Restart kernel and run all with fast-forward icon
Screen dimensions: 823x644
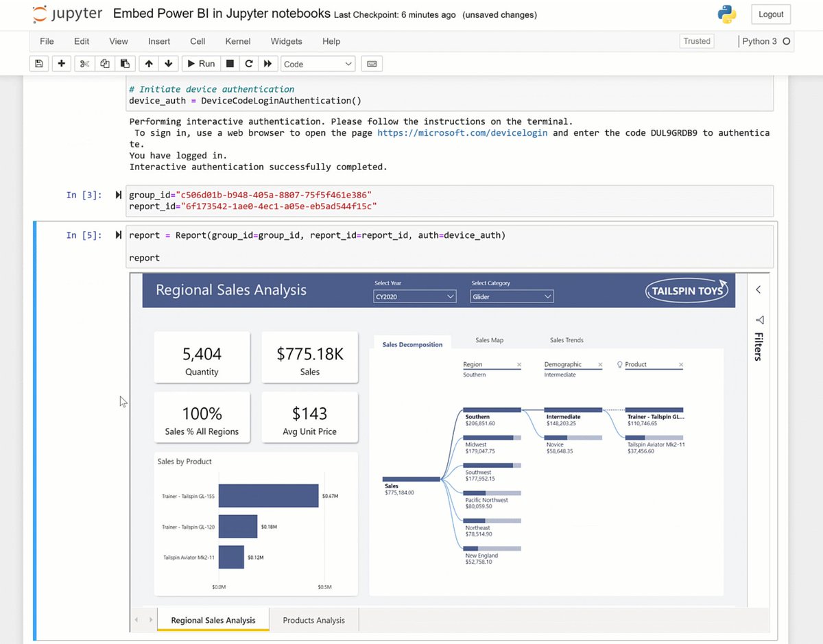(x=268, y=64)
